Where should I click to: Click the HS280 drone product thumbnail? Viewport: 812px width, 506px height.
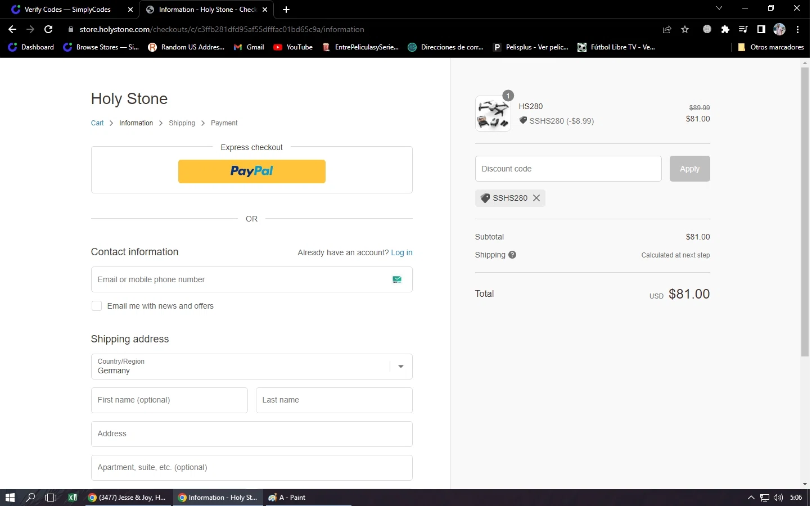coord(493,113)
